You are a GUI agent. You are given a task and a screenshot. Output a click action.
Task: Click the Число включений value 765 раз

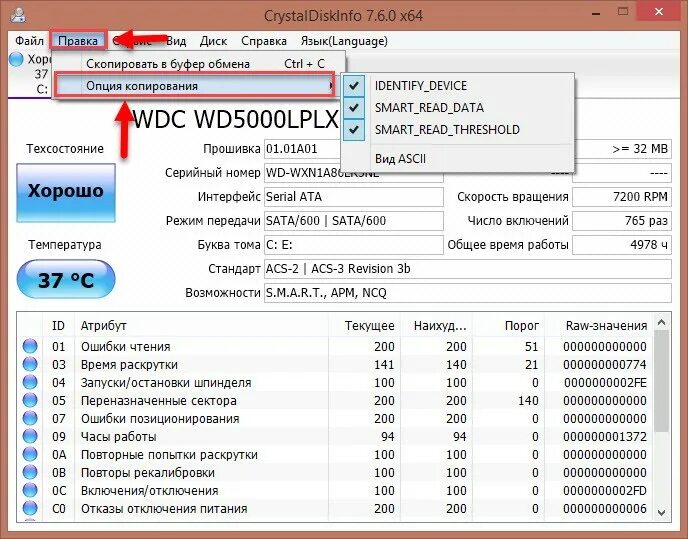click(622, 221)
